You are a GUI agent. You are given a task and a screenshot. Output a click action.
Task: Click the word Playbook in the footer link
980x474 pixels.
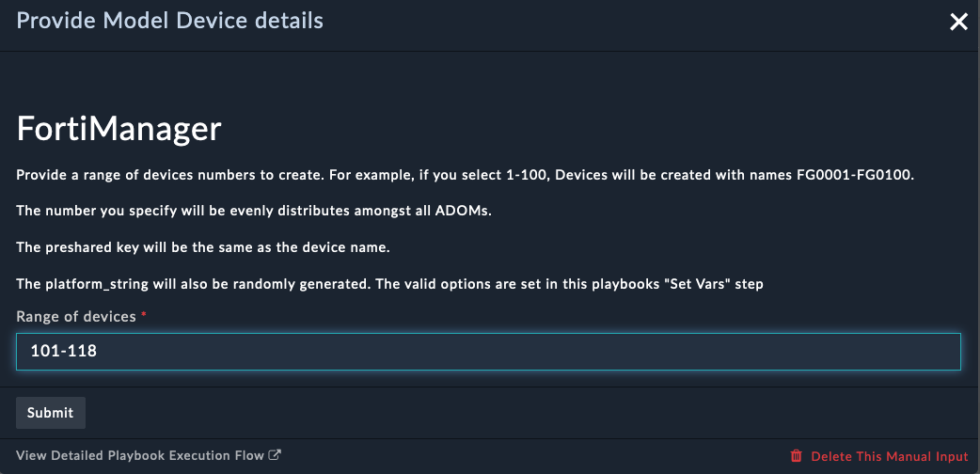pos(134,455)
